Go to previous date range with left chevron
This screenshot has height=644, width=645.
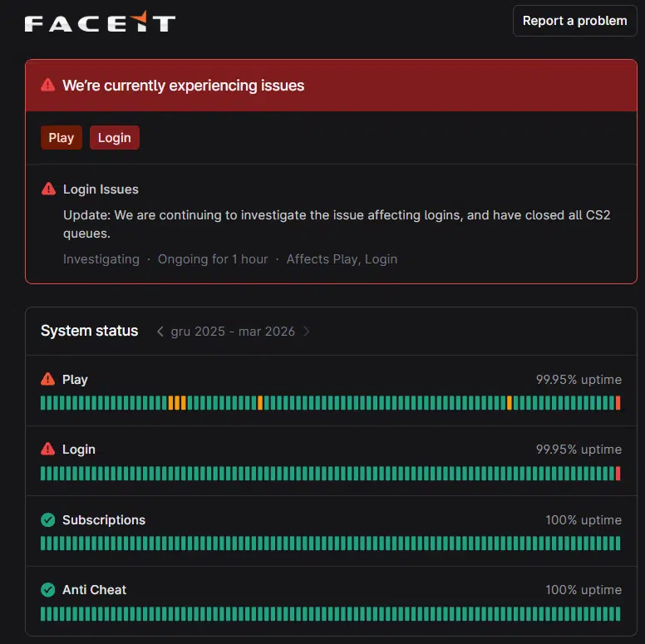[x=160, y=331]
